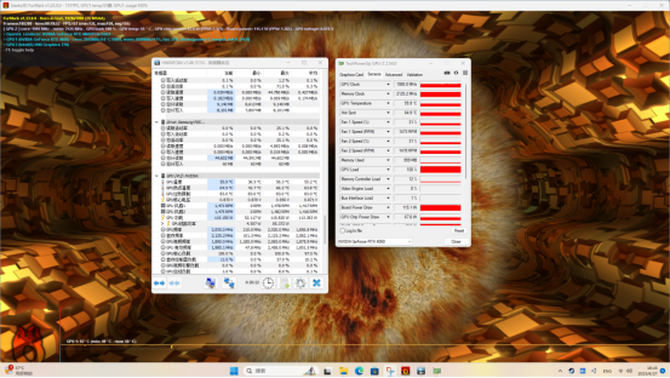670x378 pixels.
Task: Click GPU-Z refresh icon in header
Action: click(456, 73)
